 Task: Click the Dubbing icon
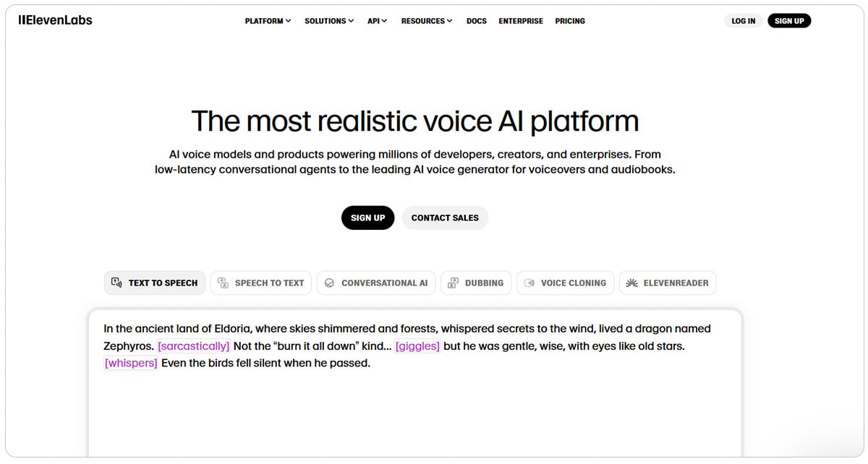(454, 283)
